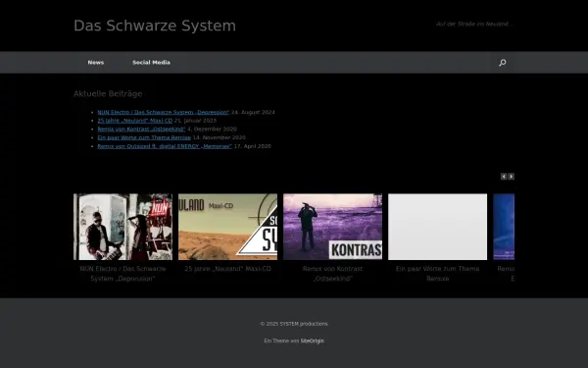Open Remix von Outsized Memories list link
Image resolution: width=588 pixels, height=368 pixels.
165,146
